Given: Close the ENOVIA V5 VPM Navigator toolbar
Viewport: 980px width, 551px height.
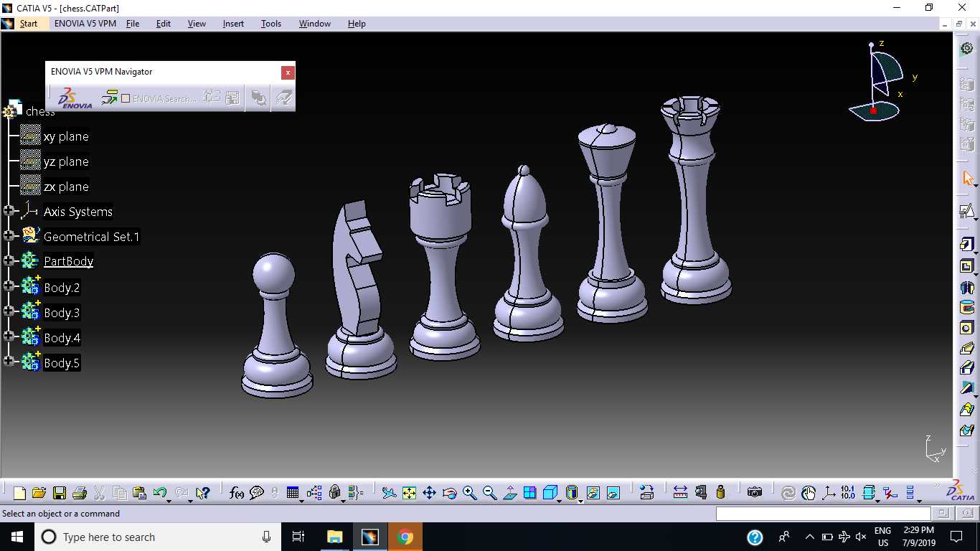Looking at the screenshot, I should [x=288, y=72].
